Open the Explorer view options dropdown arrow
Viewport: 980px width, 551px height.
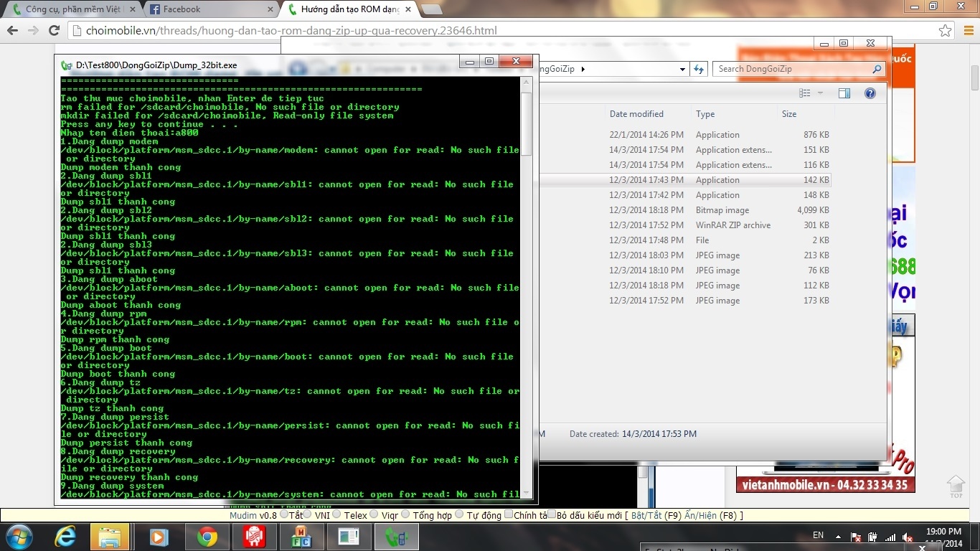click(821, 93)
